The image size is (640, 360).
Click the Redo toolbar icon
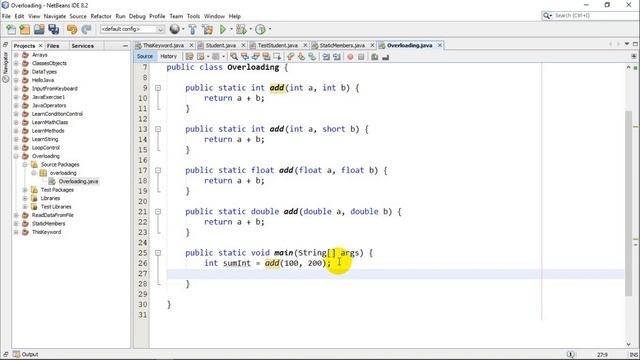[86, 29]
